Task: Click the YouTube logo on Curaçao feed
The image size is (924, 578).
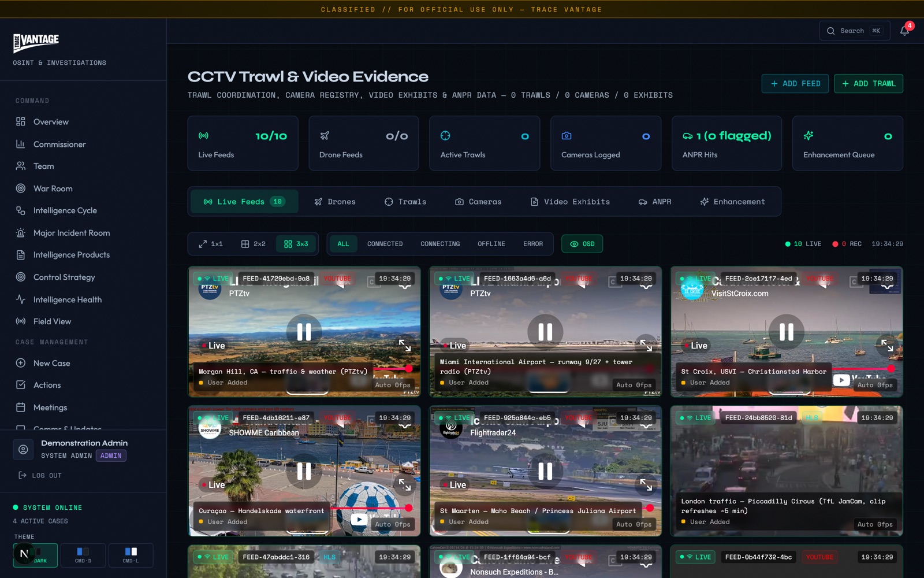Action: point(359,519)
